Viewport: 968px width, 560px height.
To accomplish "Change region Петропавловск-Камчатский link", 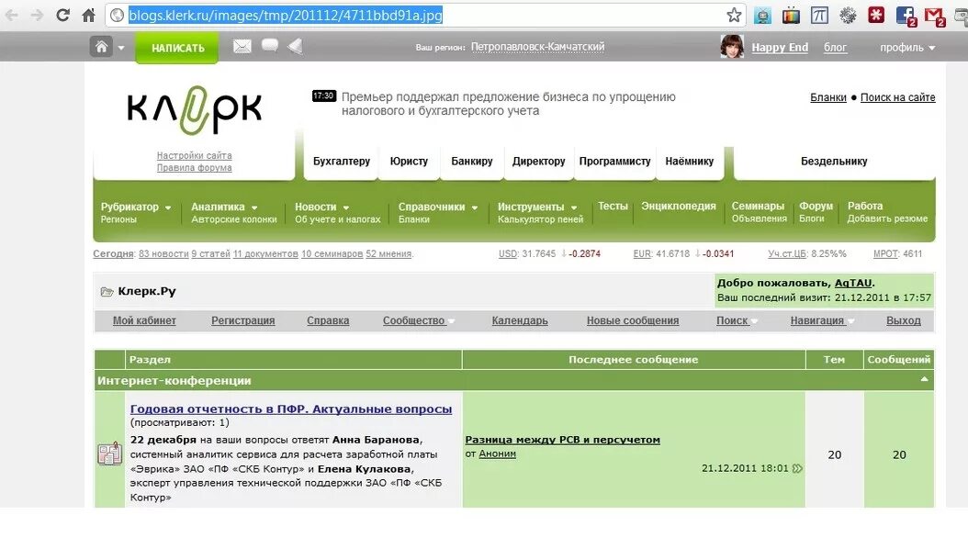I will coord(537,47).
